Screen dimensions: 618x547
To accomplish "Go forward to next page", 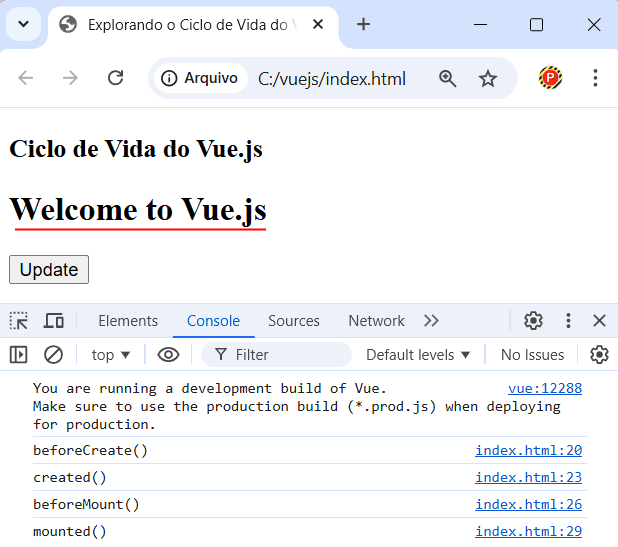I will pos(71,78).
